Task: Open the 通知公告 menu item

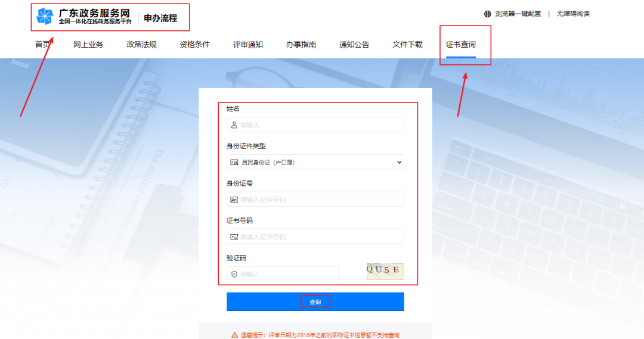Action: coord(354,45)
